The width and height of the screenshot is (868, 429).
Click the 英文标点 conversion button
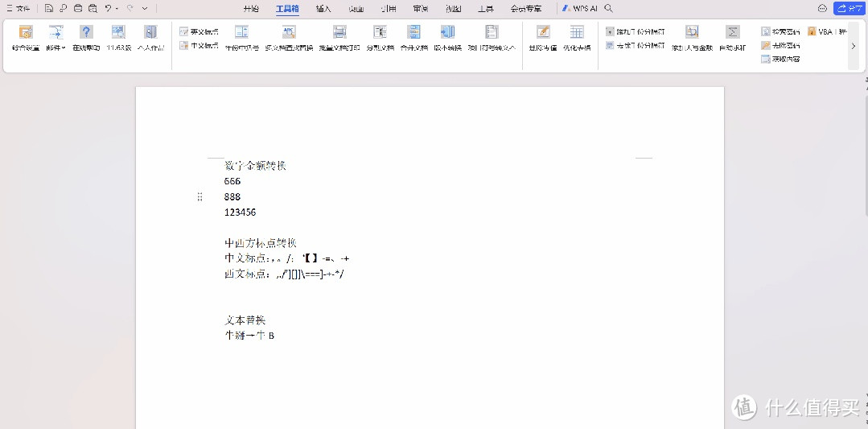(x=199, y=31)
